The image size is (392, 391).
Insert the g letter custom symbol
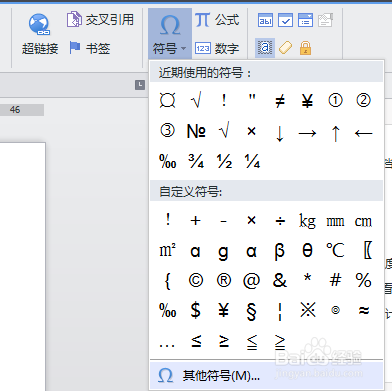(x=224, y=252)
